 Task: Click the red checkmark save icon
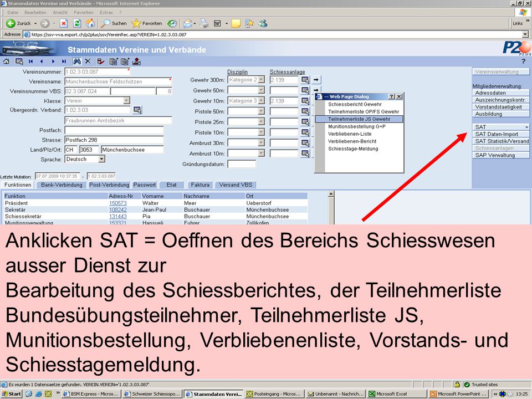click(x=101, y=62)
